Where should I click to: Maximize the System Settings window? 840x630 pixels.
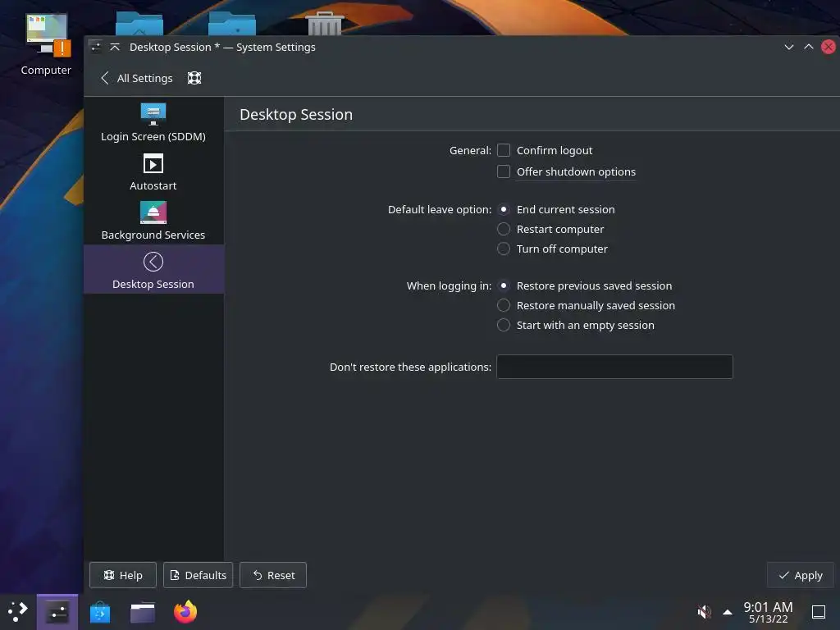[x=808, y=47]
